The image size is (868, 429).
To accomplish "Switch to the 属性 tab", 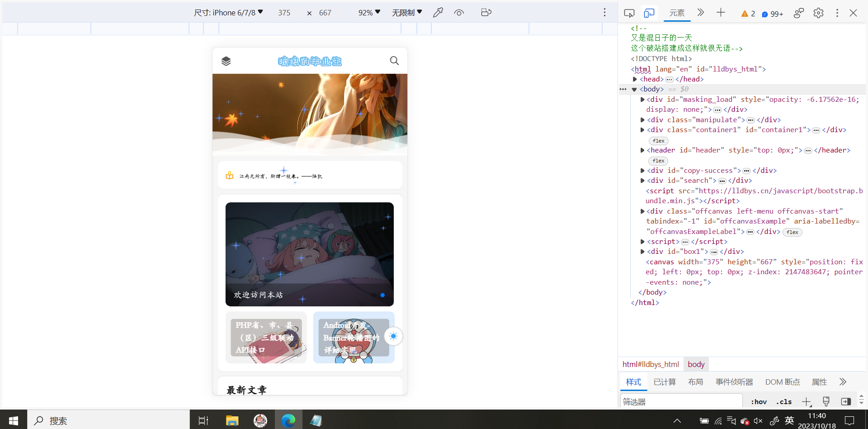I will point(819,382).
